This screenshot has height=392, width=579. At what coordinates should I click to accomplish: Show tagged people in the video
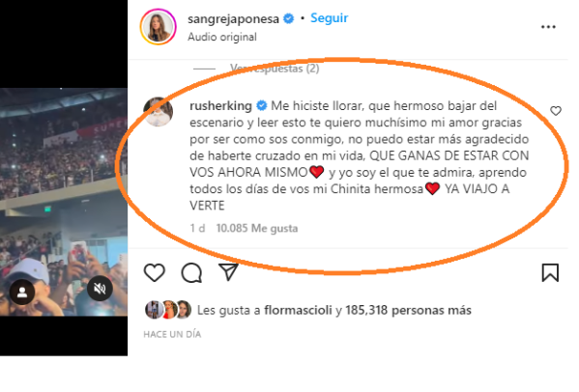point(22,292)
